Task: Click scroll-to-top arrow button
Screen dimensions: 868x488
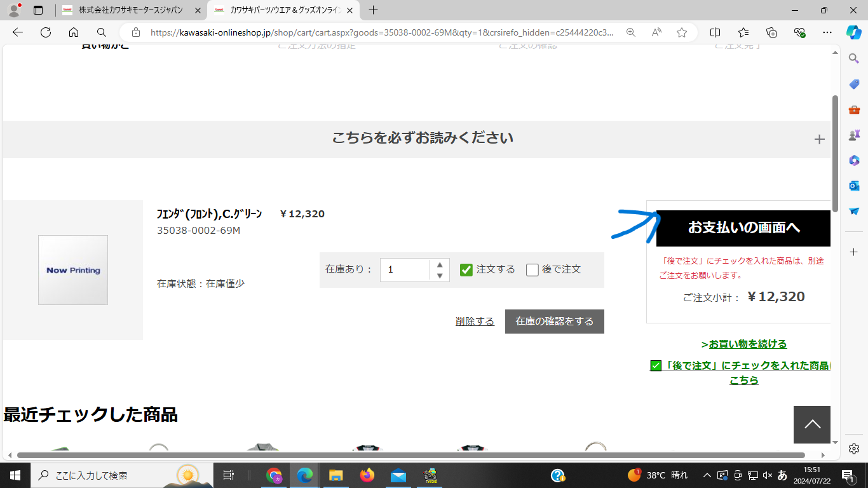Action: [x=812, y=424]
